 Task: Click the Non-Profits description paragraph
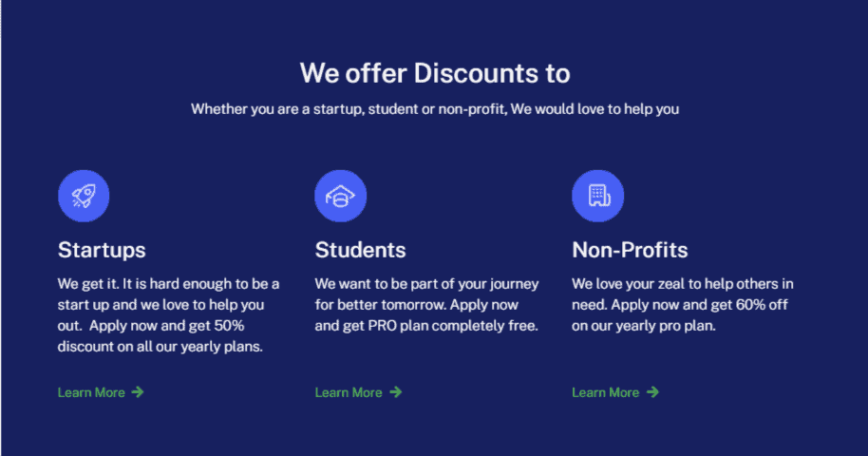pyautogui.click(x=683, y=305)
